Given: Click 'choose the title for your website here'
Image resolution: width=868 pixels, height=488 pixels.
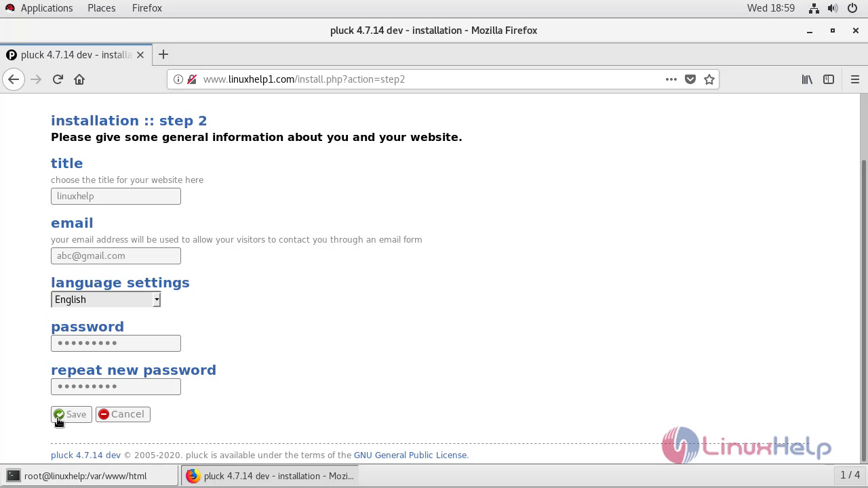Looking at the screenshot, I should click(x=127, y=180).
